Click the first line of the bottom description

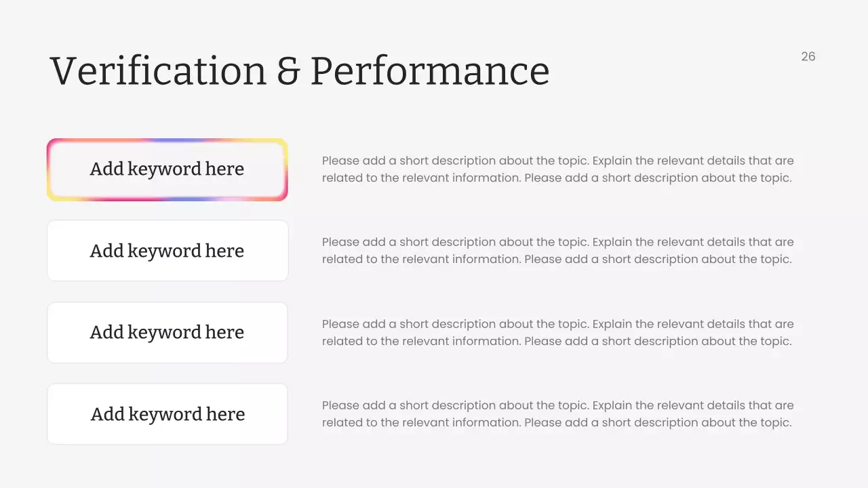557,405
